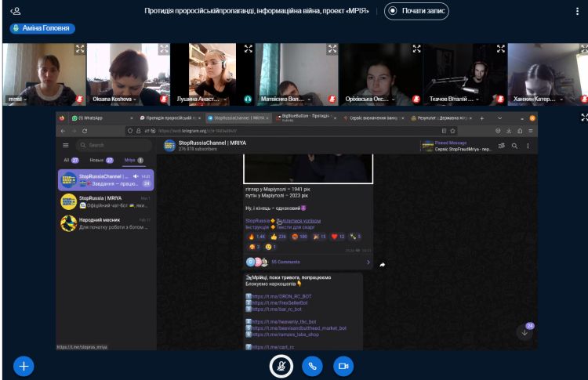Make the shared screen fullscreen
588x380 pixels.
coord(583,118)
